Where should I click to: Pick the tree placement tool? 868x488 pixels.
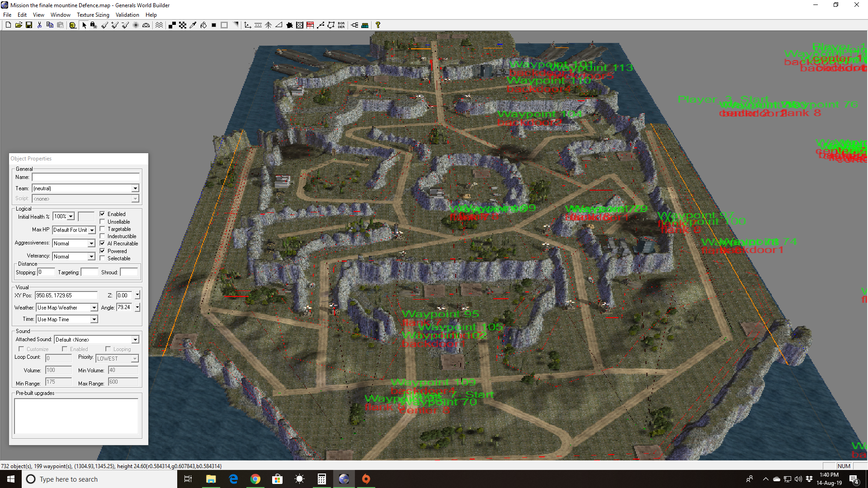(x=268, y=25)
